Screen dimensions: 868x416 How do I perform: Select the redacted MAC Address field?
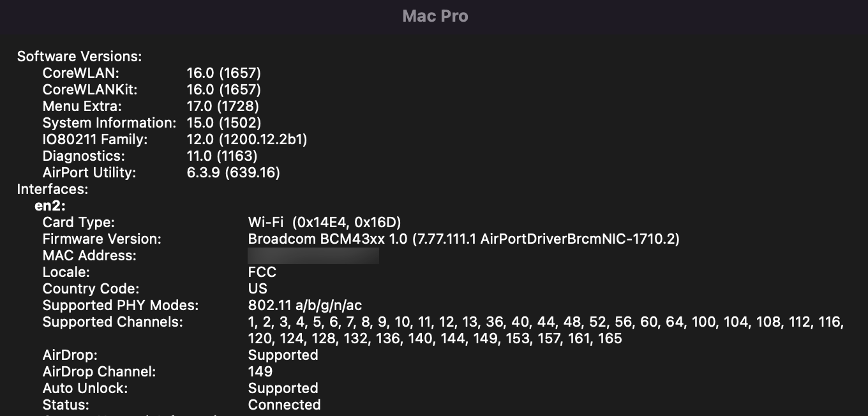pos(313,255)
